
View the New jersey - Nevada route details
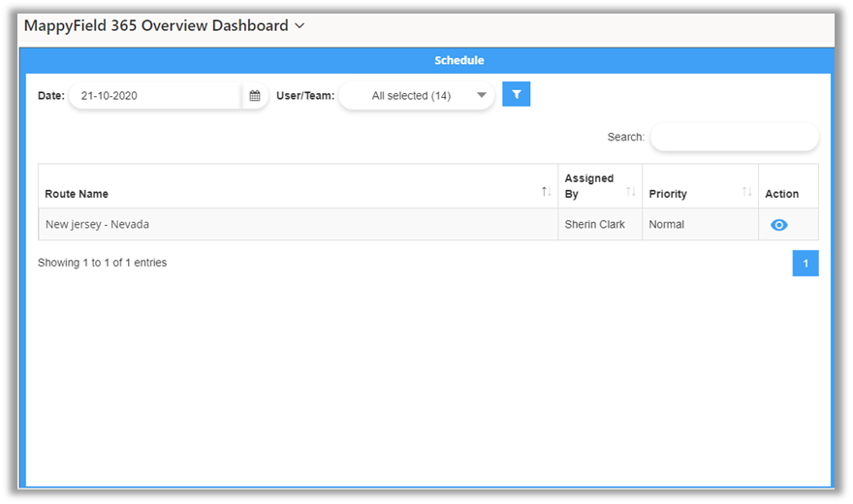[778, 225]
